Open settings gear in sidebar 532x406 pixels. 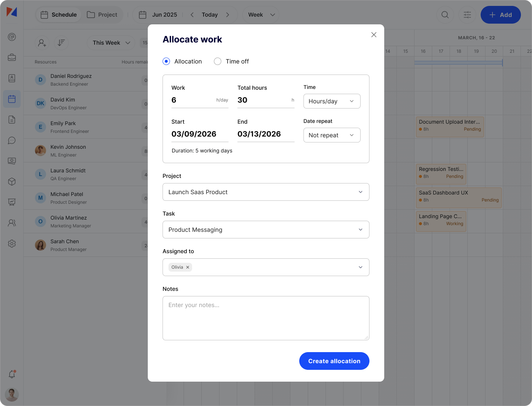pos(12,244)
